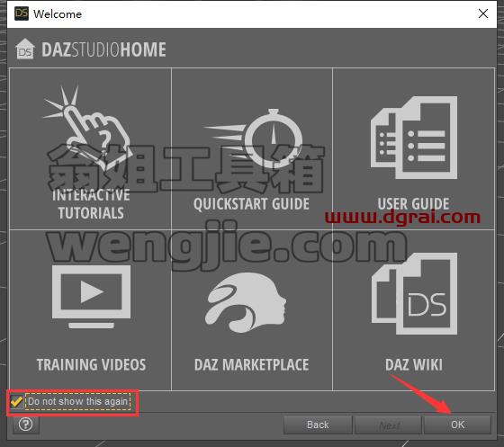Viewport: 504px width, 447px height.
Task: Open the Daz Wiki DS document icon
Action: pos(414,294)
